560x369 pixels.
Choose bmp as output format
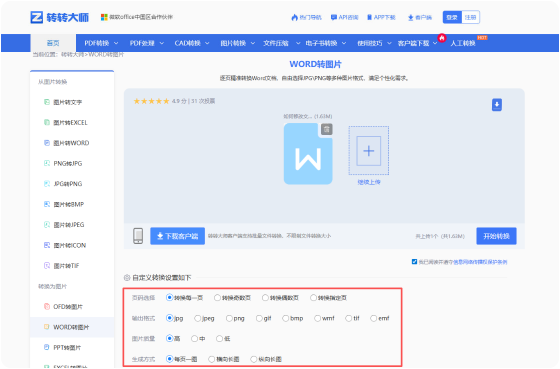pos(285,318)
